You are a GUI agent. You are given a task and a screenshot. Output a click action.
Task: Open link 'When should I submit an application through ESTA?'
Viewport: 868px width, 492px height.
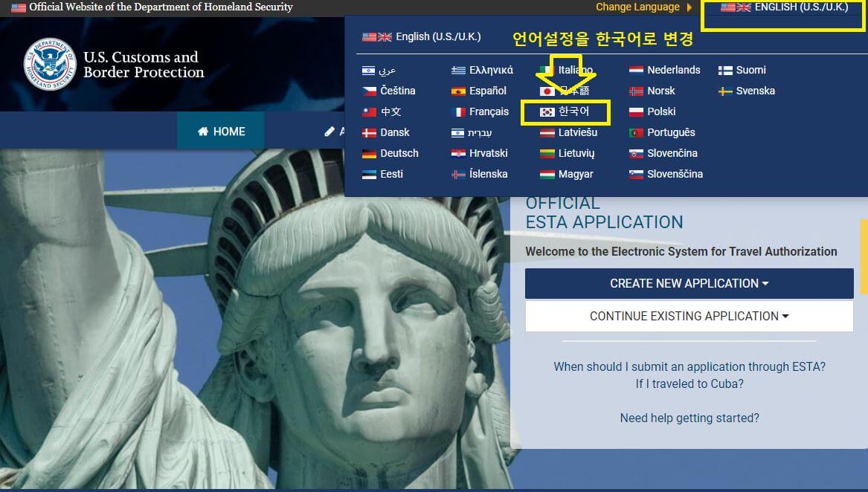pyautogui.click(x=689, y=366)
